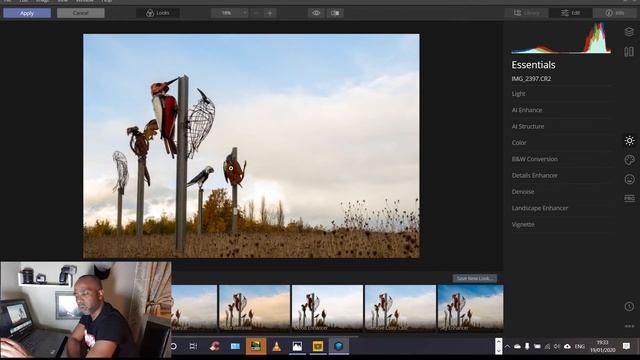Open the Layers icon in right sidebar
Viewport: 640px width, 360px height.
point(629,32)
